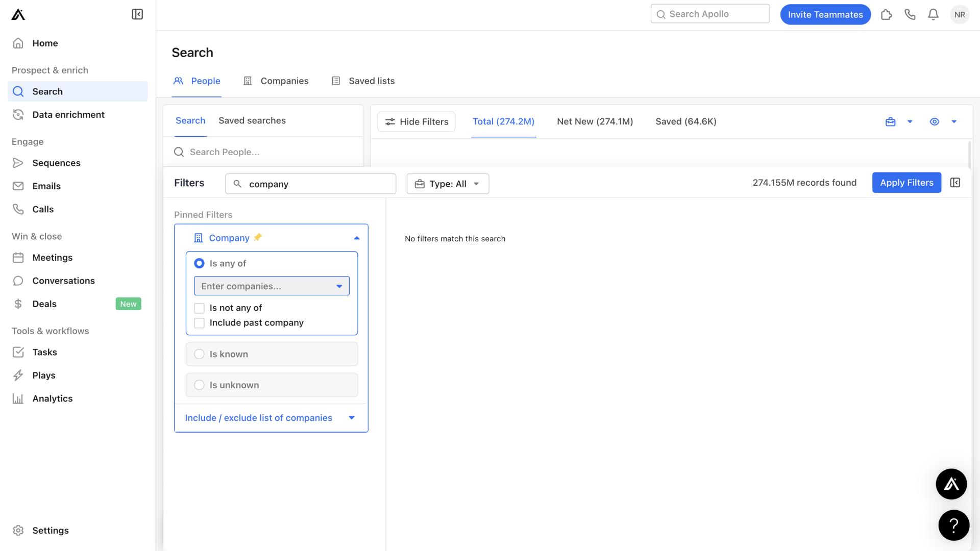Screen dimensions: 980x551
Task: Toggle the Is not any of checkbox
Action: tap(199, 308)
